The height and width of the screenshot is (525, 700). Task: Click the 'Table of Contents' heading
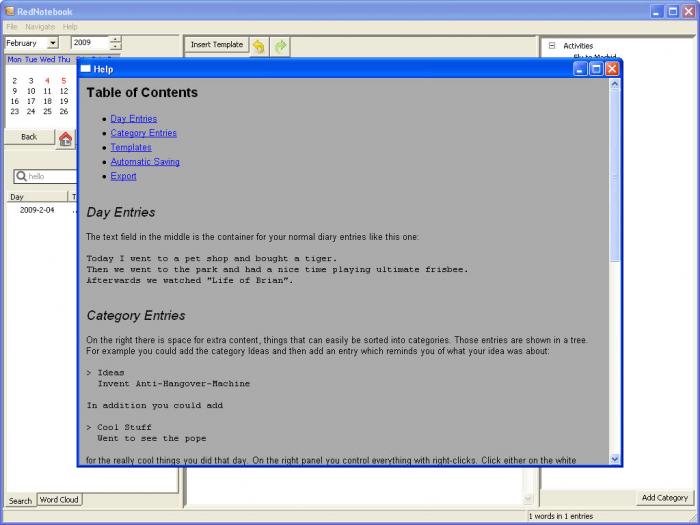click(x=142, y=92)
